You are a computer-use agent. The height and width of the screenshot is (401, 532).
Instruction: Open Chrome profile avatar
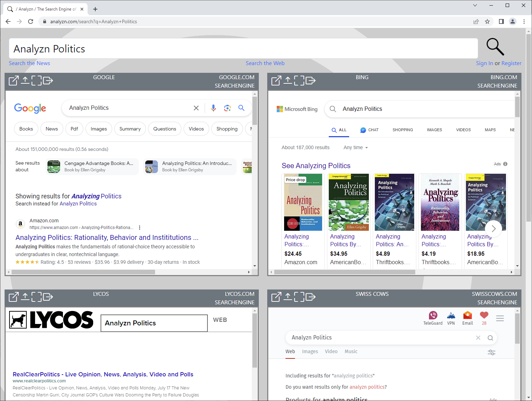click(513, 21)
